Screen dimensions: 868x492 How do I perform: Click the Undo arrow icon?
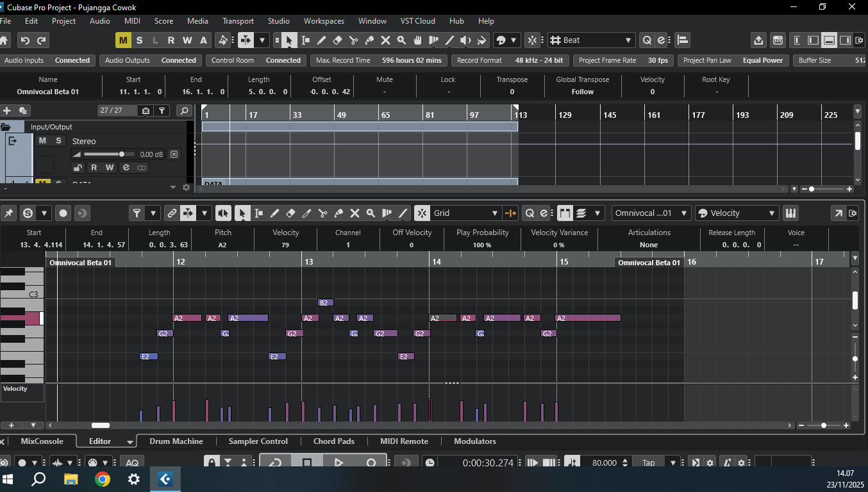click(x=25, y=40)
